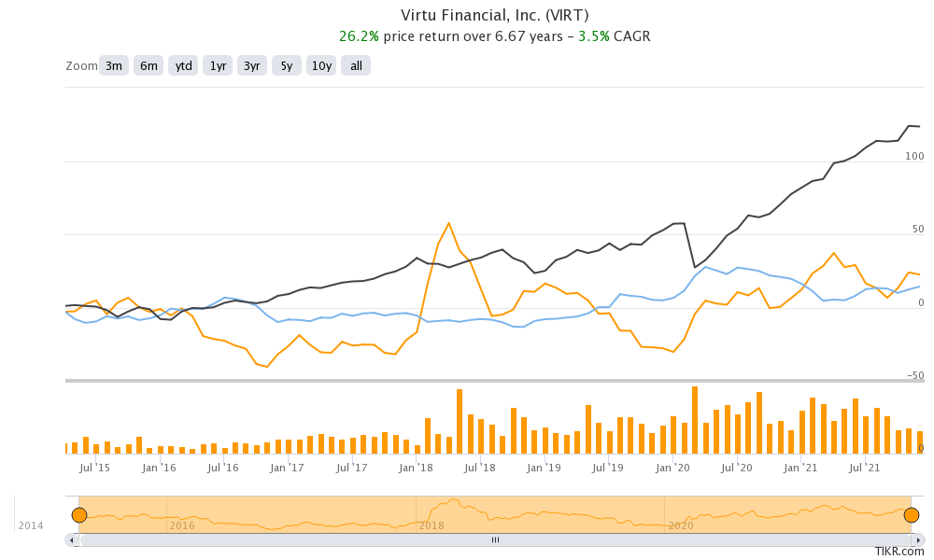Open the TIKR.com credit link
The height and width of the screenshot is (560, 934).
pyautogui.click(x=899, y=552)
